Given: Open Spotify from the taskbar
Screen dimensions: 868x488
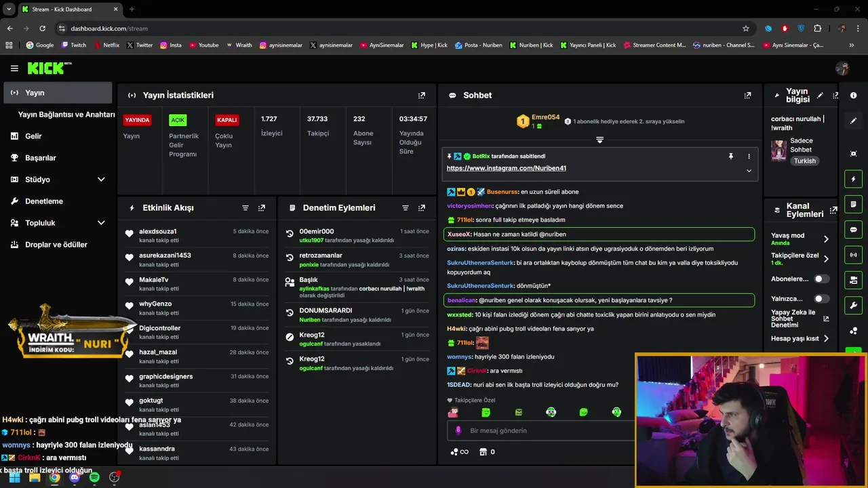Looking at the screenshot, I should (x=94, y=477).
